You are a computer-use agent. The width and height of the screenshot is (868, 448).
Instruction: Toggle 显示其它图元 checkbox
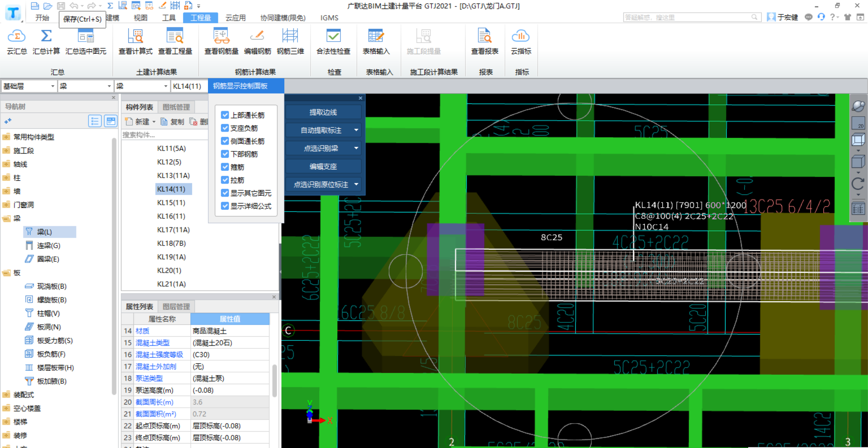pyautogui.click(x=225, y=193)
